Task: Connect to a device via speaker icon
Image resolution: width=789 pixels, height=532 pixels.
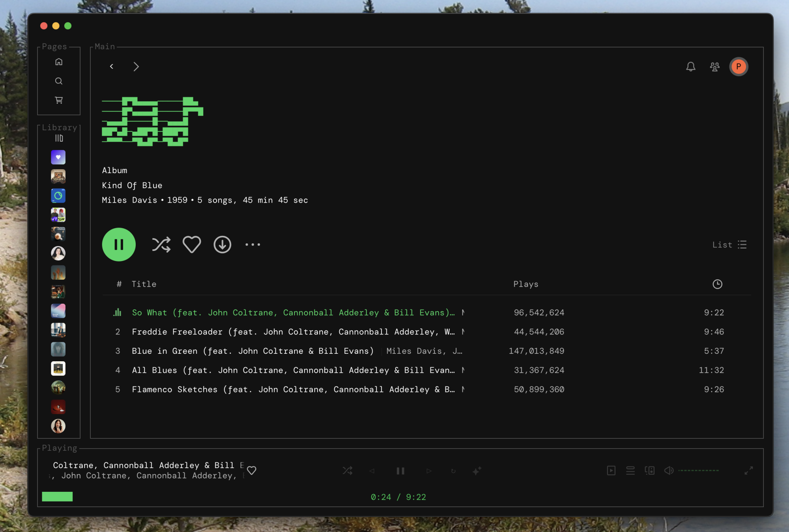Action: [649, 470]
